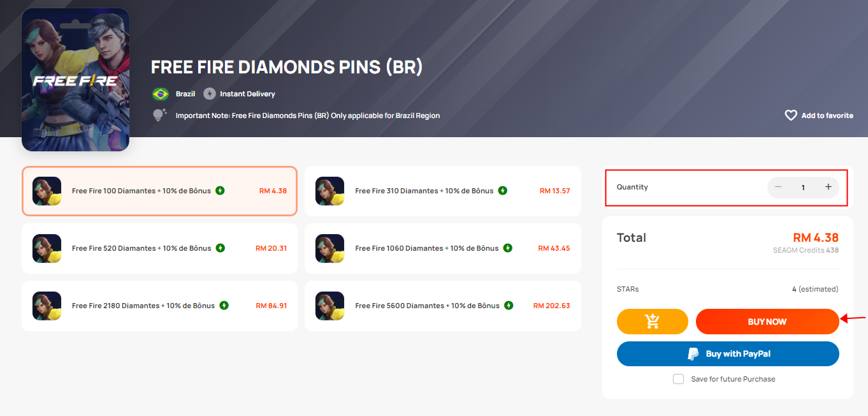
Task: Click the Brazil flag icon
Action: 160,94
